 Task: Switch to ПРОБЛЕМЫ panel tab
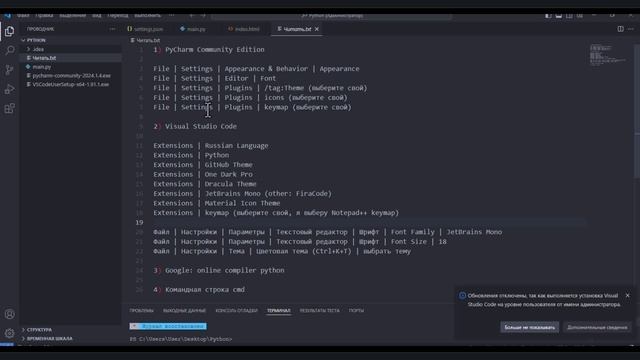[142, 311]
